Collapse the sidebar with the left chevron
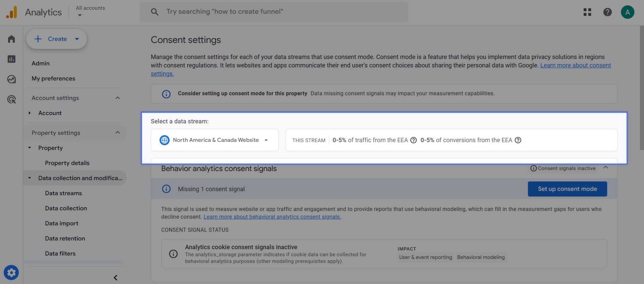Image resolution: width=644 pixels, height=284 pixels. (116, 278)
